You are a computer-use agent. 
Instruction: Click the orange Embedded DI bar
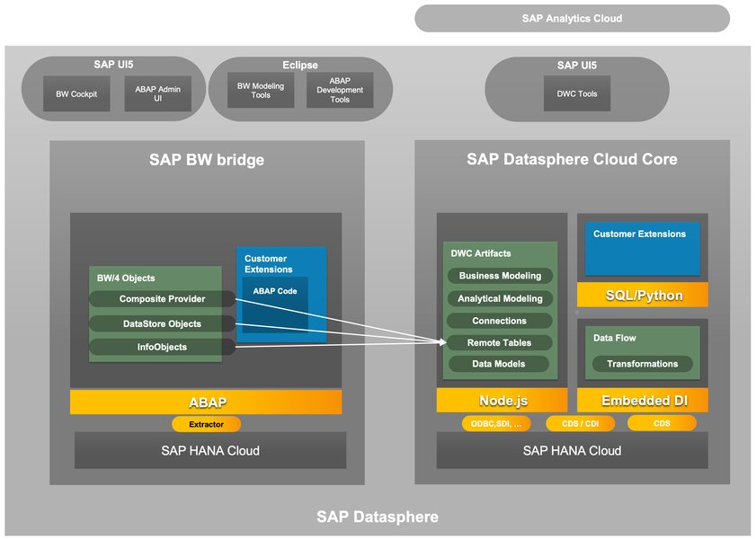pos(643,401)
